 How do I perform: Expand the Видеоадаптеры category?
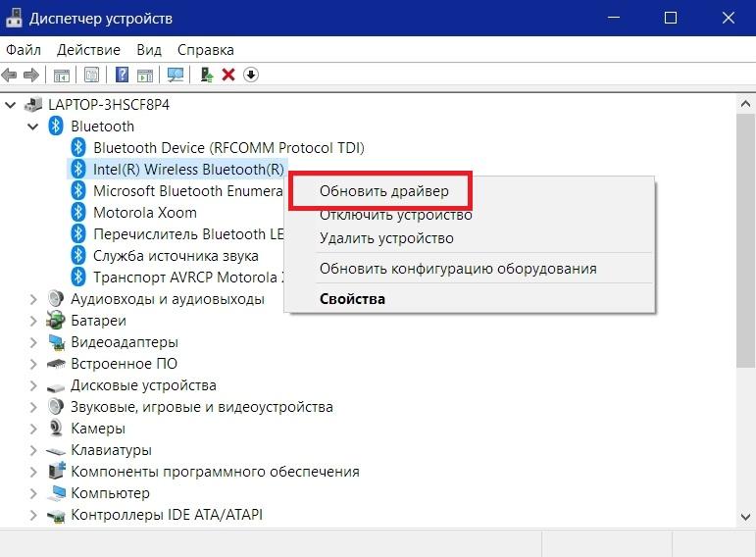point(33,342)
